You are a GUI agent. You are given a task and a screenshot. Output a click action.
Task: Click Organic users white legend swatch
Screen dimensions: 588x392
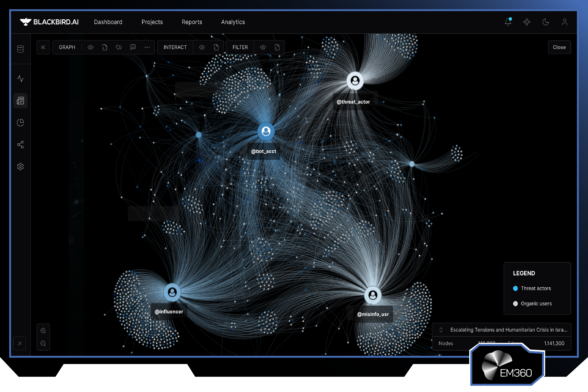tap(515, 303)
